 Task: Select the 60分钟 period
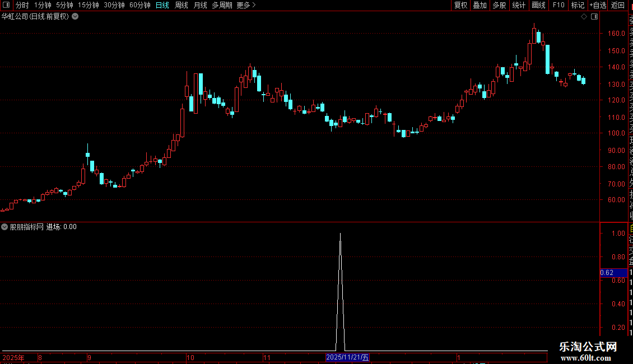139,5
